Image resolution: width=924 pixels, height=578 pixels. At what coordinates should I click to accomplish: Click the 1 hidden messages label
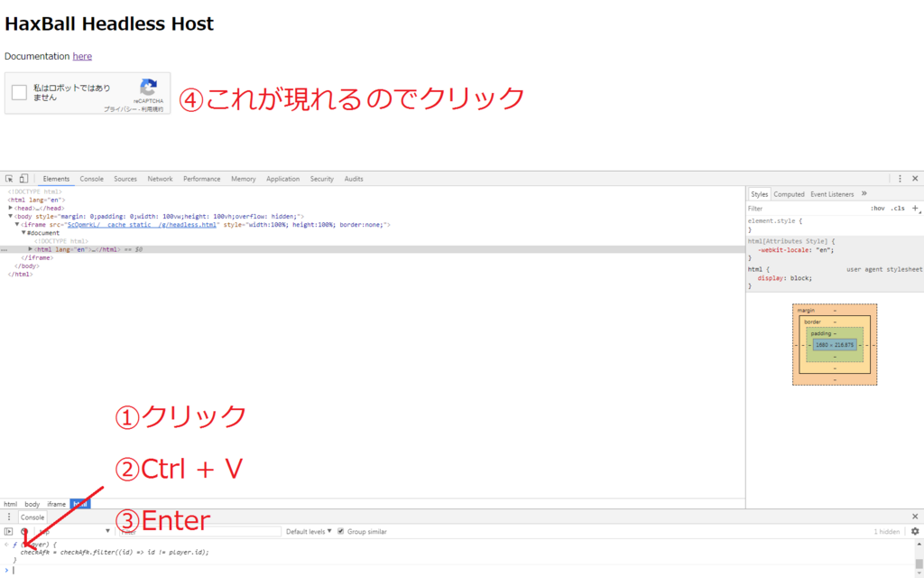click(886, 531)
